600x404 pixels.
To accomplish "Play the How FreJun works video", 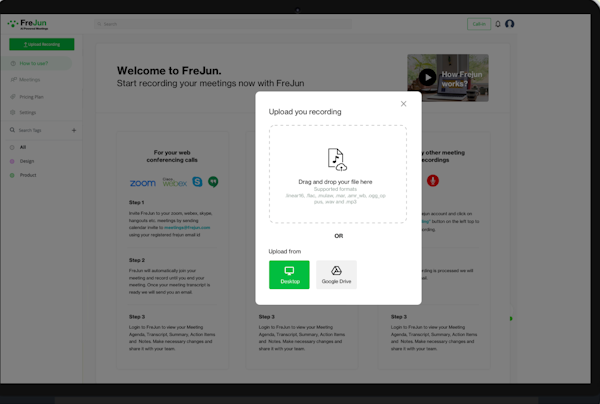I will [427, 77].
